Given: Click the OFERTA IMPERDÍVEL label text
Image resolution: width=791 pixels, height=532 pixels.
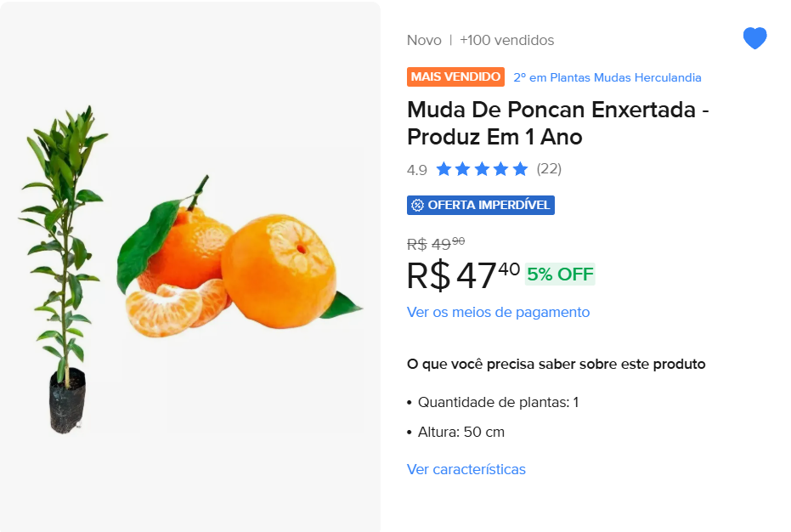Looking at the screenshot, I should pyautogui.click(x=489, y=205).
